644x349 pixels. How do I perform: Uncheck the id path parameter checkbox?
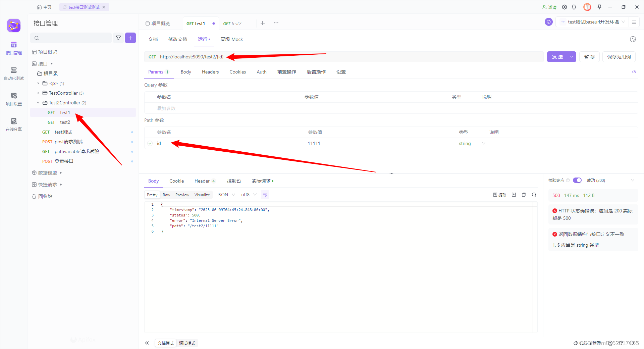click(150, 143)
